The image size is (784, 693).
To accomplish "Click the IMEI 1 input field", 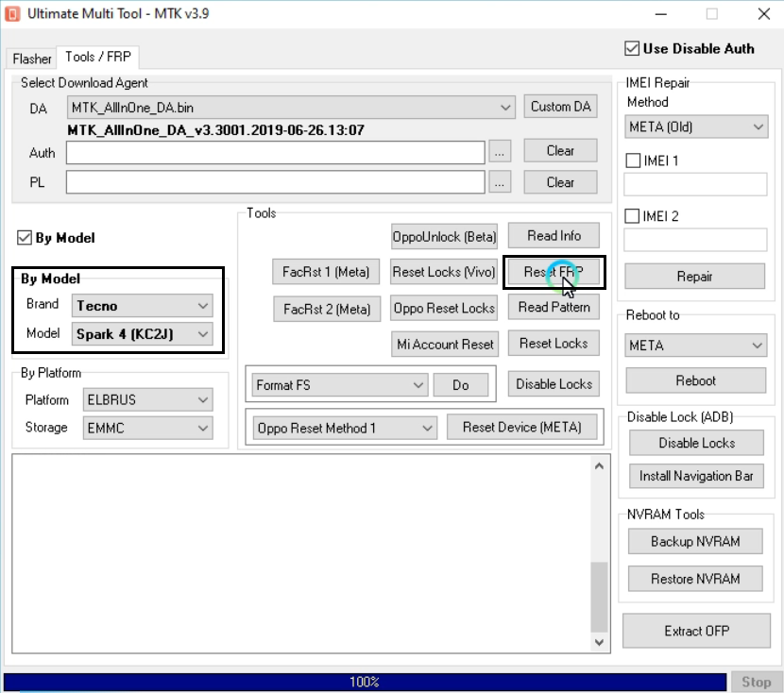I will click(x=695, y=184).
